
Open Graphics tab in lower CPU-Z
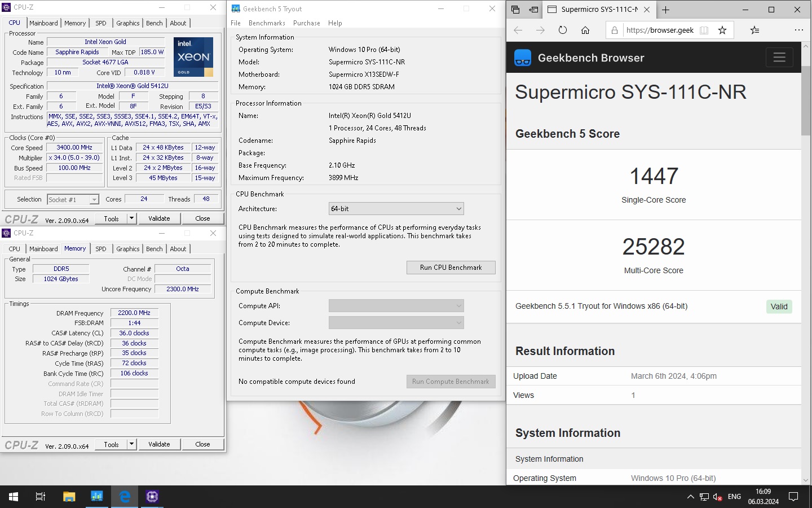pyautogui.click(x=128, y=249)
